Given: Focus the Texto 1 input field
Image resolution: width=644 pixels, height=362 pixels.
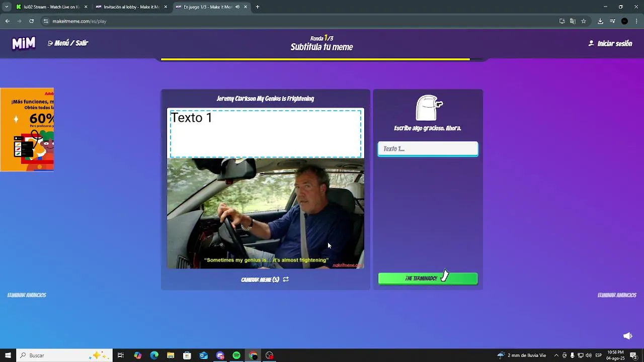Looking at the screenshot, I should point(428,149).
